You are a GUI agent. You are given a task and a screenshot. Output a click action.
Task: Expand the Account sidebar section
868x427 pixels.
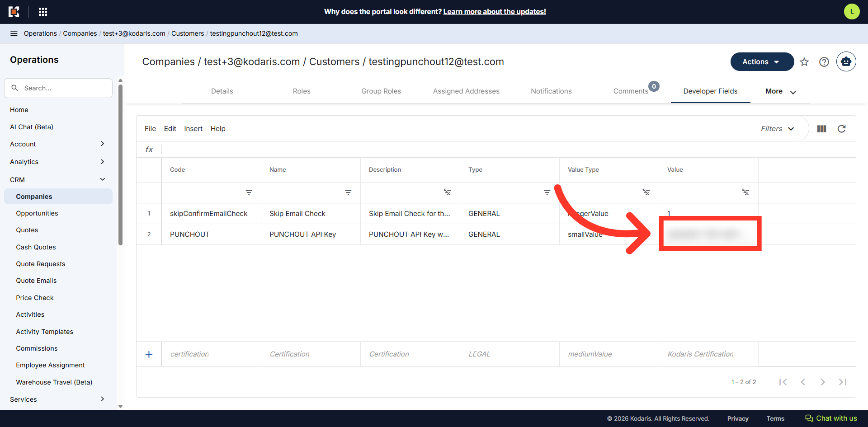pyautogui.click(x=103, y=144)
